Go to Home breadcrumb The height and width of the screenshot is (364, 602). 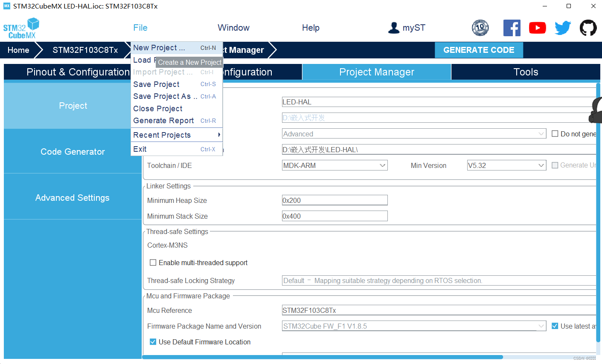point(18,50)
